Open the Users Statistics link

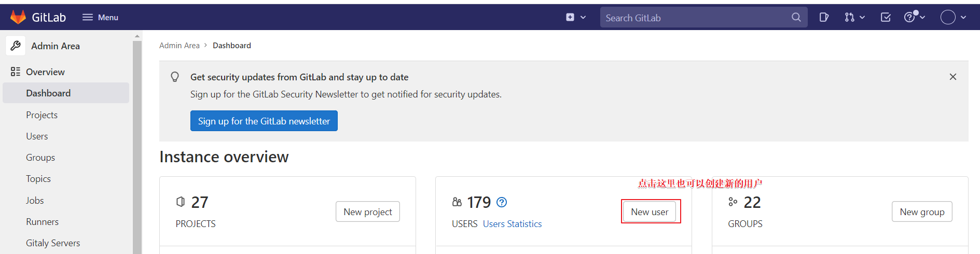click(x=512, y=224)
